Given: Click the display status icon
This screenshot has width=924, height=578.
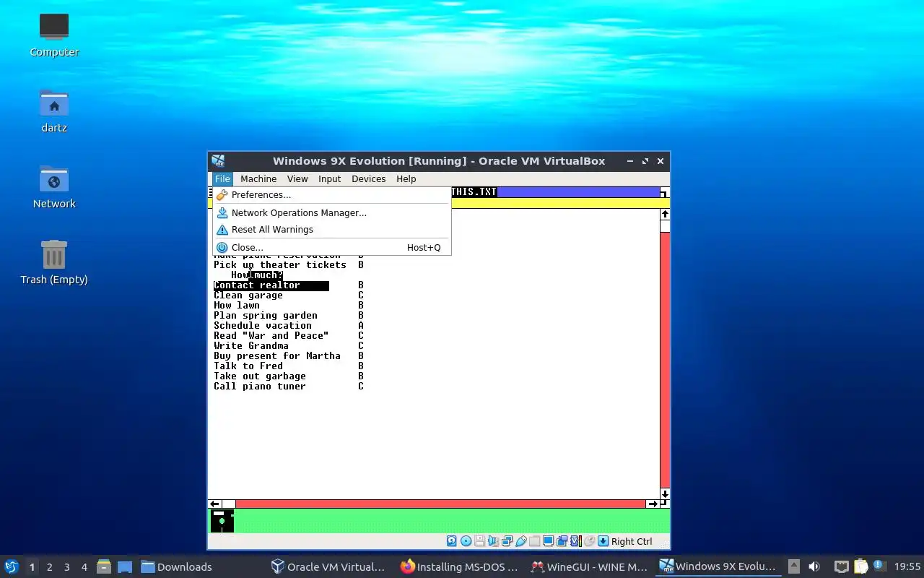Looking at the screenshot, I should click(x=548, y=541).
